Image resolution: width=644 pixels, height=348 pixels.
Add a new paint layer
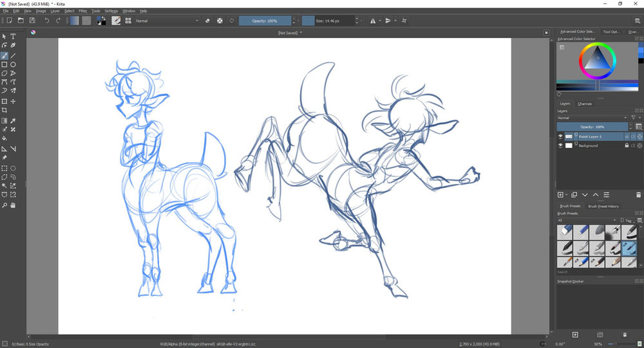[560, 195]
